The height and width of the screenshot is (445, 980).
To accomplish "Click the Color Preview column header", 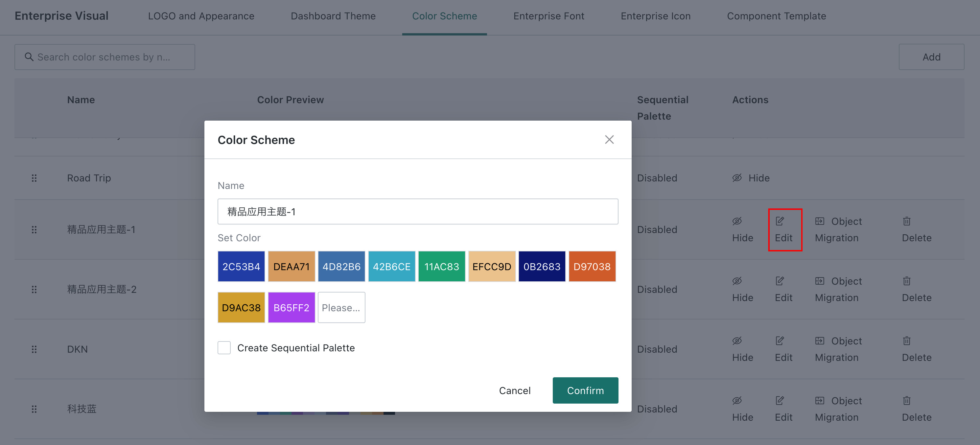I will tap(290, 100).
